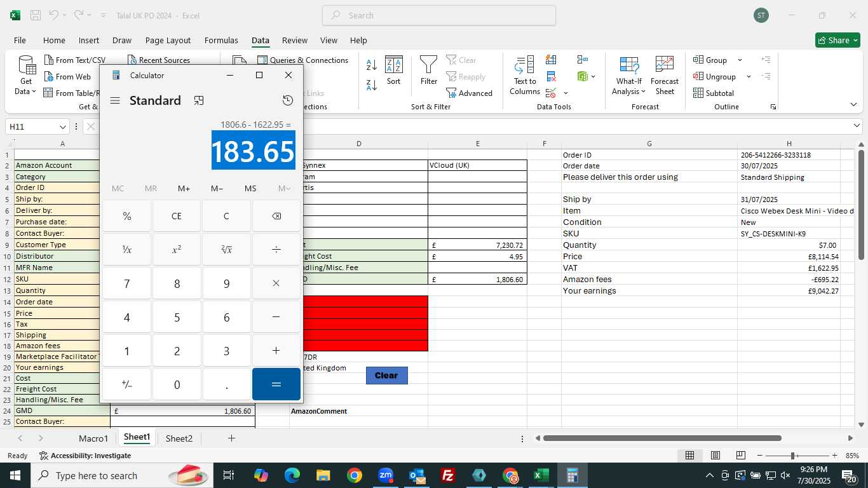Open Zoom from taskbar
The image size is (868, 488).
pos(386,475)
